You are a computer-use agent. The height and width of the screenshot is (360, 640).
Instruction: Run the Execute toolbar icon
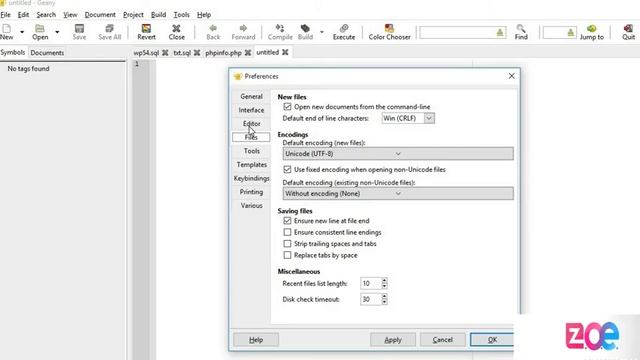point(344,32)
